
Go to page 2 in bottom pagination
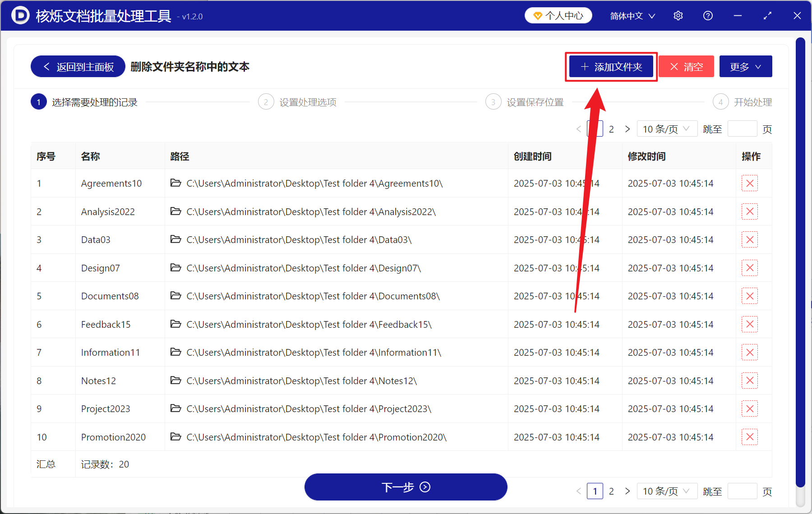pyautogui.click(x=611, y=491)
